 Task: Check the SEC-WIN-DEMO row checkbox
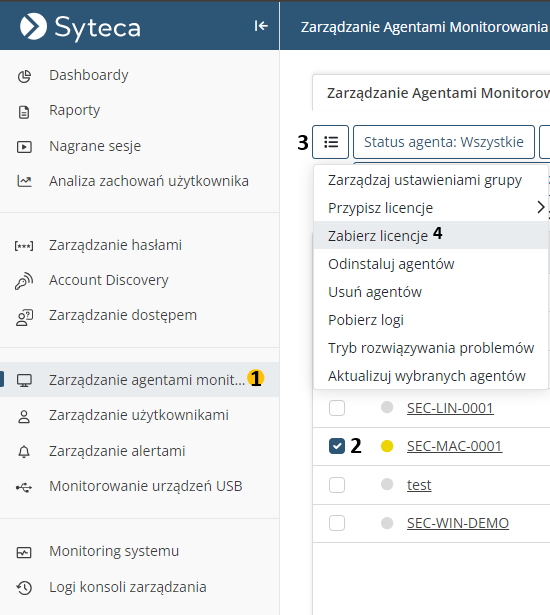point(337,523)
